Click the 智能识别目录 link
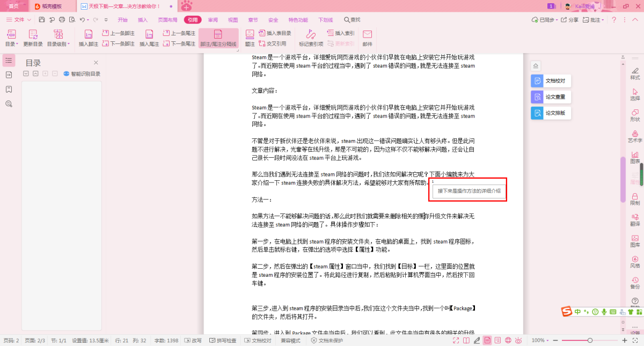 (82, 74)
